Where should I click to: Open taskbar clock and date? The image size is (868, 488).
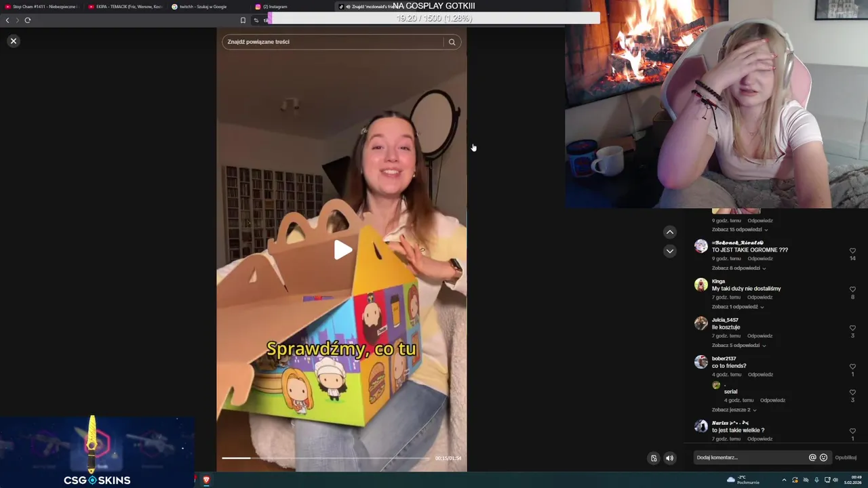[854, 480]
